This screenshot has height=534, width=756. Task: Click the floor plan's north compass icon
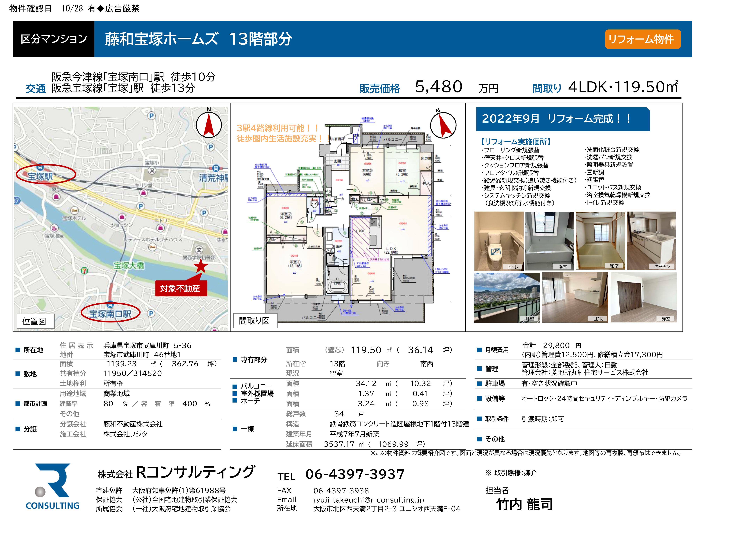(443, 125)
